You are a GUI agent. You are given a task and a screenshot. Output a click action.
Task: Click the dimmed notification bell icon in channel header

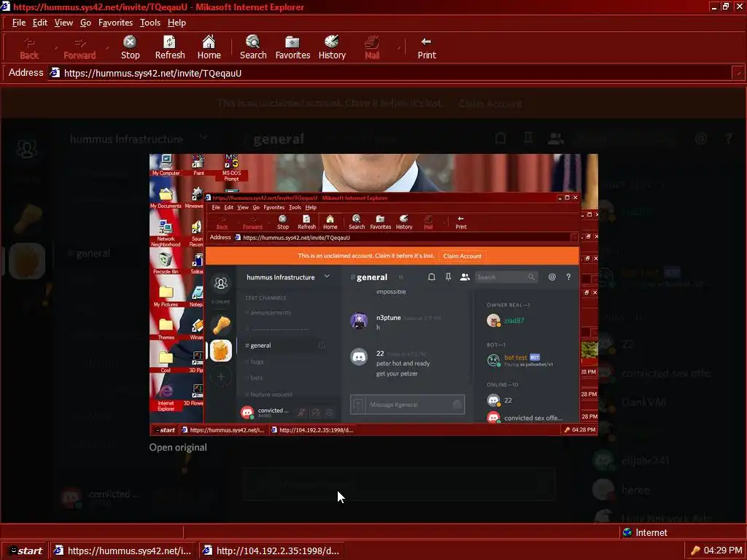point(500,139)
